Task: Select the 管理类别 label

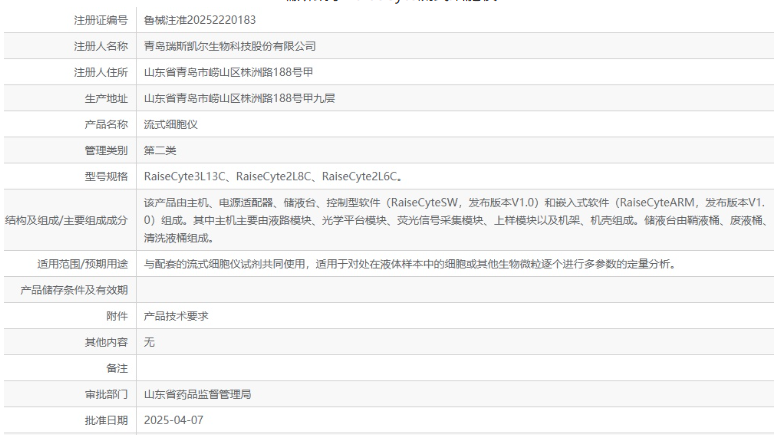Action: [x=106, y=151]
